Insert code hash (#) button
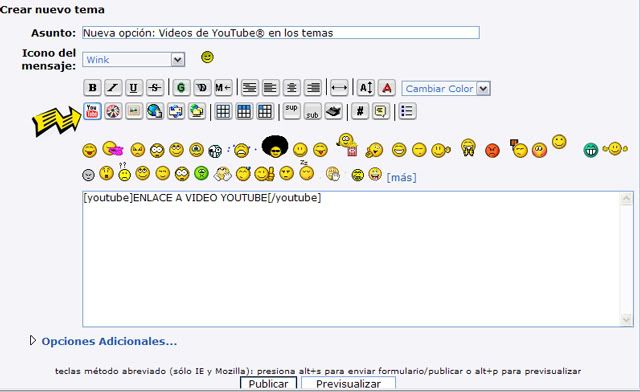640x392 pixels. coord(360,111)
